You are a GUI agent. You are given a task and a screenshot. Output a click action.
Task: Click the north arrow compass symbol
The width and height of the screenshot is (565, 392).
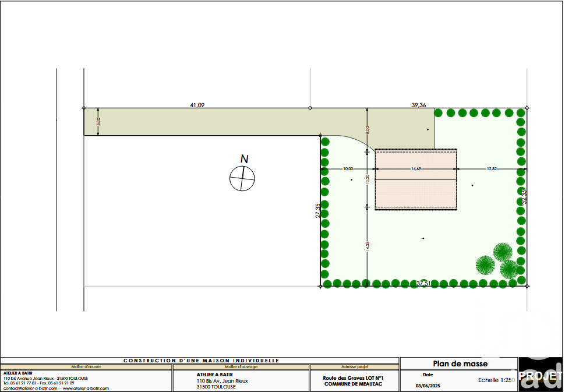[x=242, y=178]
